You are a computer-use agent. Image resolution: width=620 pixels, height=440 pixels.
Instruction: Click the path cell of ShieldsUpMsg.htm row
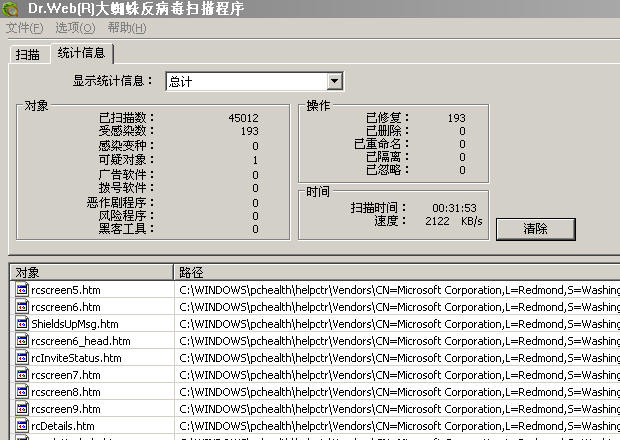pyautogui.click(x=397, y=324)
